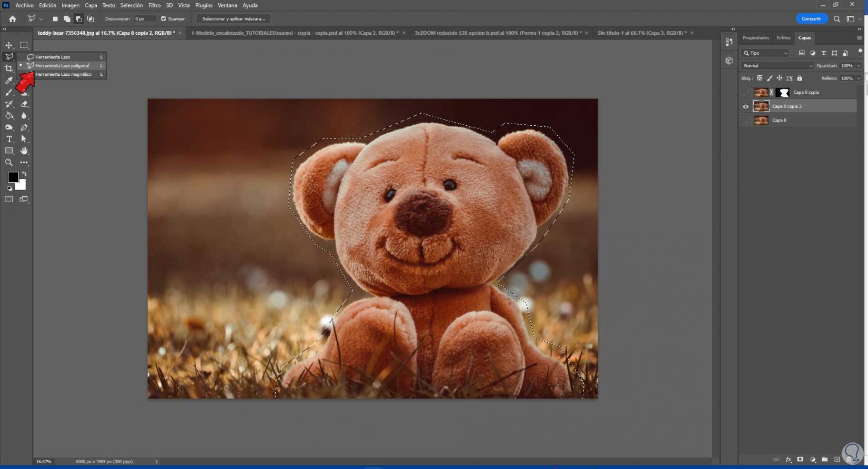Select the Zoom tool in toolbar
This screenshot has width=868, height=469.
(9, 163)
